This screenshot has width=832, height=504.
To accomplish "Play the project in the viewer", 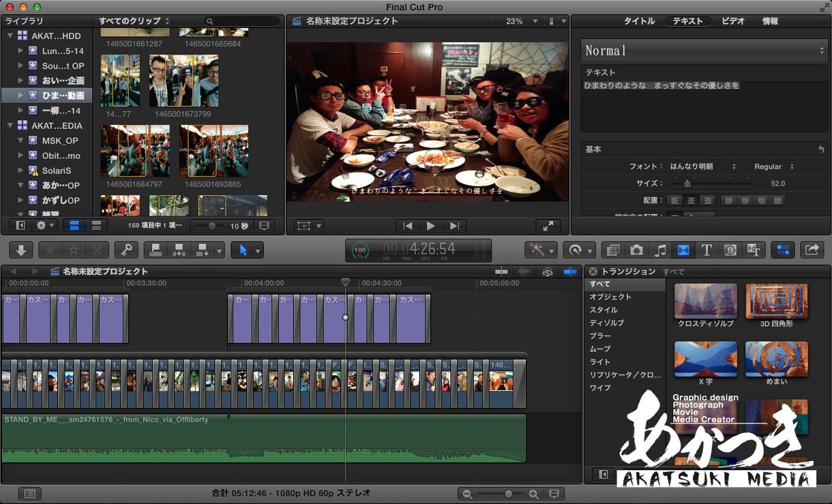I will [431, 226].
